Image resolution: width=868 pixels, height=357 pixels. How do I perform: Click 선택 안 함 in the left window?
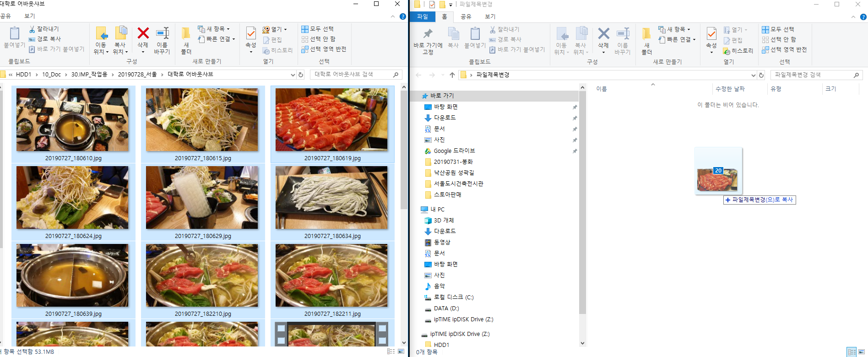pos(318,39)
